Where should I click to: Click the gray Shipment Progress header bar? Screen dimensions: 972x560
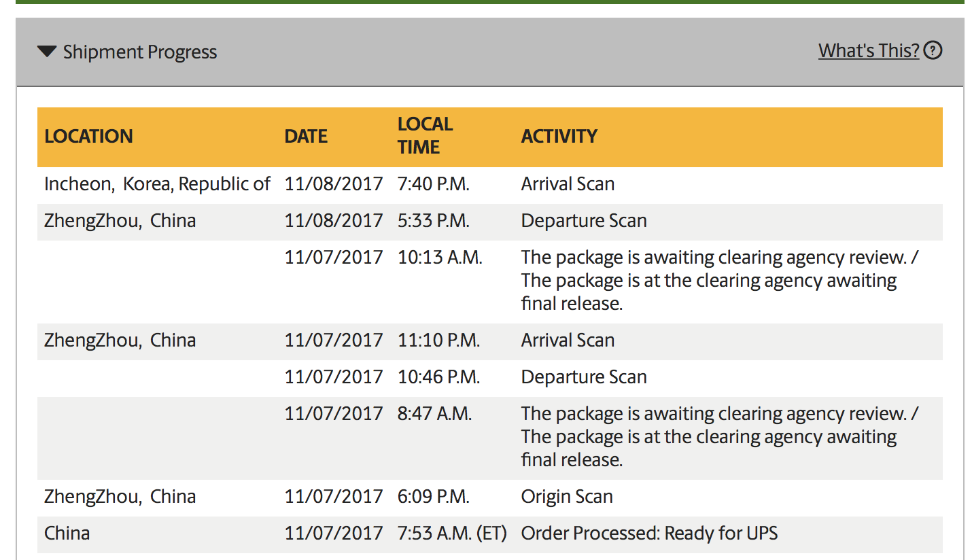(489, 52)
